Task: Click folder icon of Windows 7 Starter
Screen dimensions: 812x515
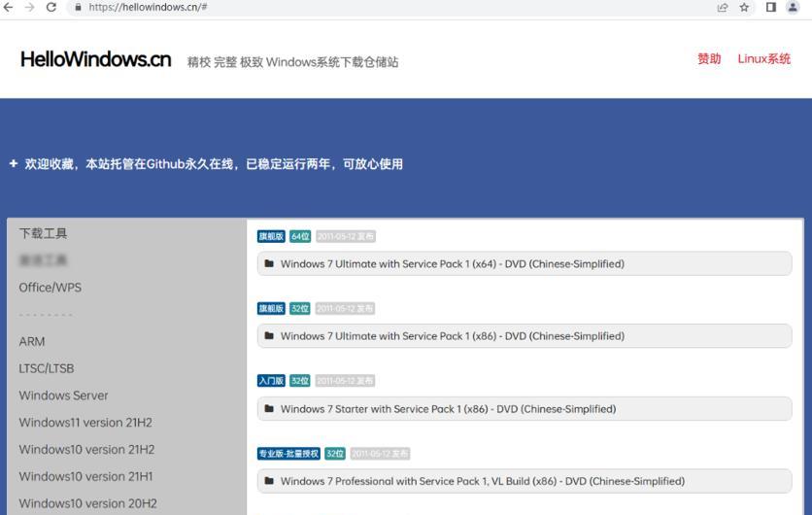Action: click(269, 408)
